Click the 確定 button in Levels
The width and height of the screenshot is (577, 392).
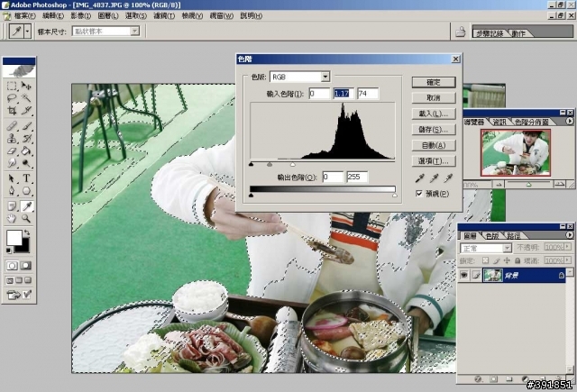434,82
